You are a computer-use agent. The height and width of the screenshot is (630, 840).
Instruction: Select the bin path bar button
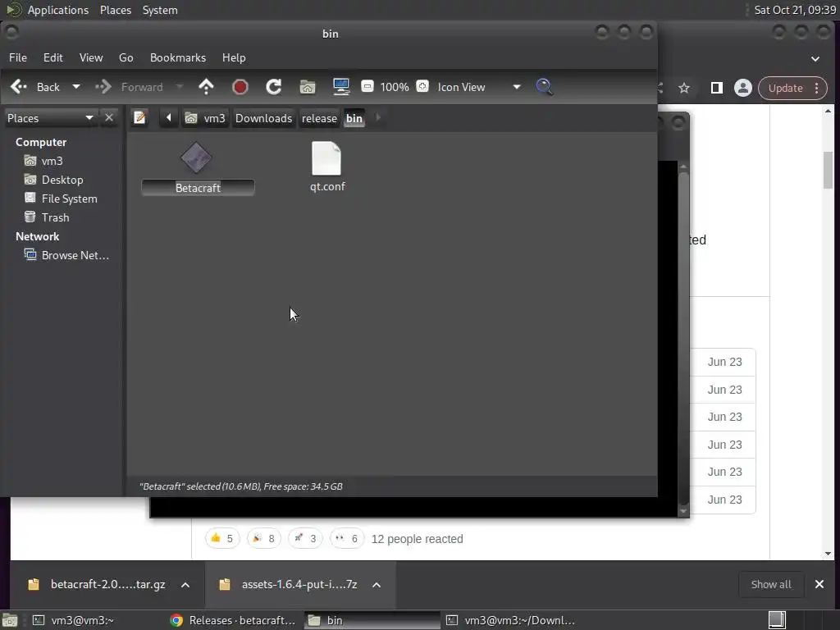[354, 118]
